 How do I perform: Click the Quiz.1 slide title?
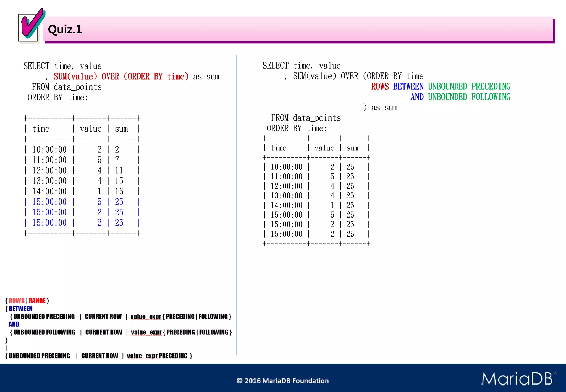point(65,29)
